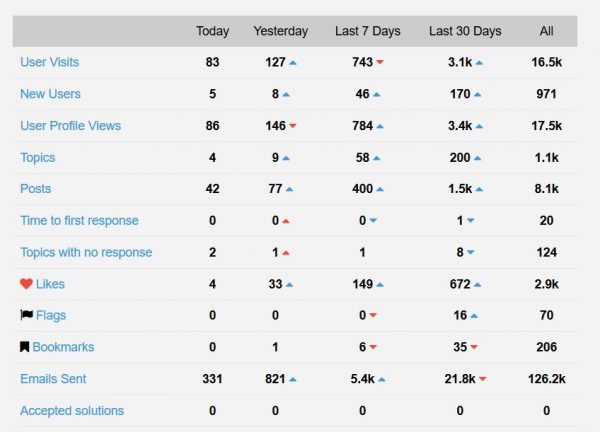Open the Posts report link

[x=36, y=189]
